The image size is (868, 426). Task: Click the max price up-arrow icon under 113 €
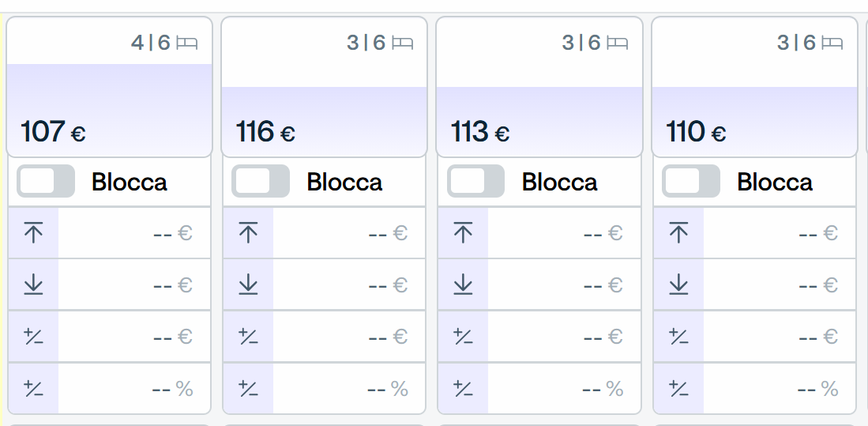464,232
